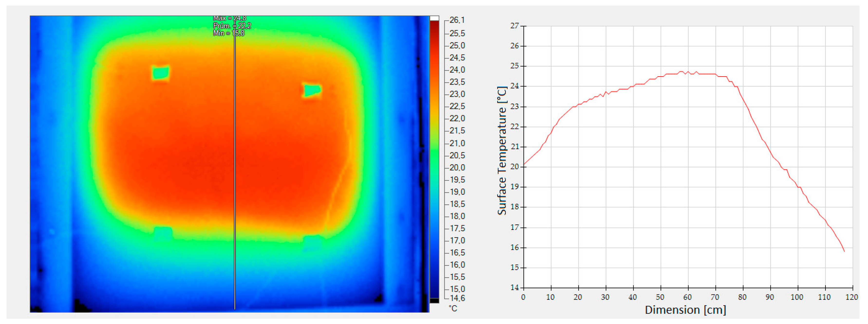This screenshot has width=868, height=324.
Task: Click the °C unit label below color scale
Action: 453,308
